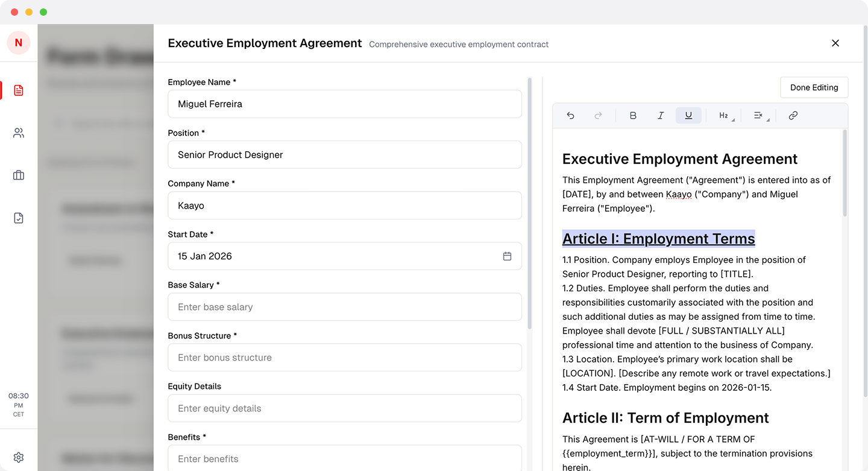This screenshot has width=868, height=471.
Task: Click the Base Salary input field
Action: [345, 307]
